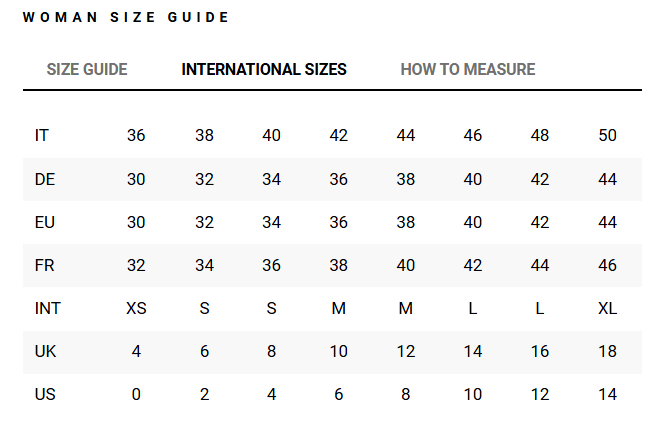Select the DE row label
The width and height of the screenshot is (648, 421).
45,179
